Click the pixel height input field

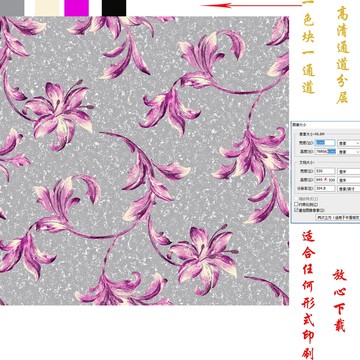point(325,152)
